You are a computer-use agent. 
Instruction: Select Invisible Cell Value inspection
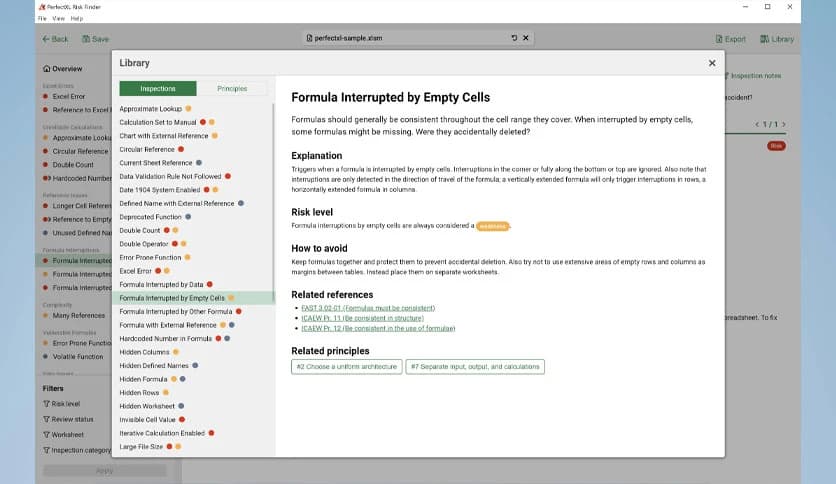tap(152, 420)
